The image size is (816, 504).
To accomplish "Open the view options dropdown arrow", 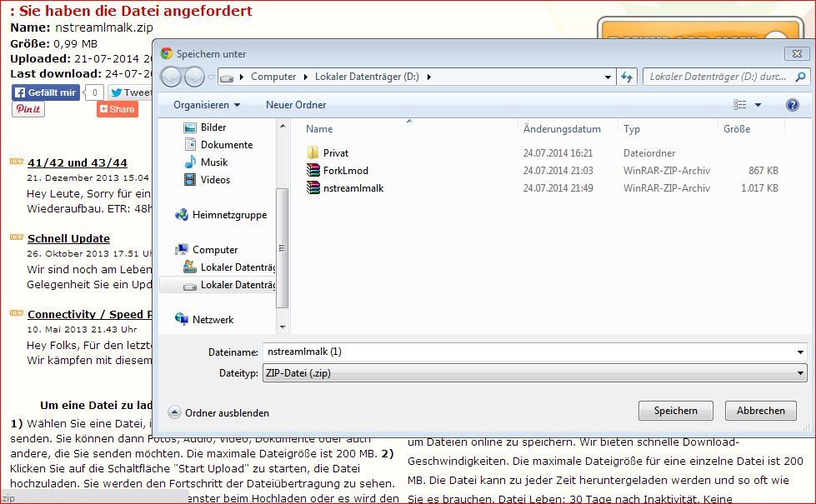I will (x=758, y=105).
